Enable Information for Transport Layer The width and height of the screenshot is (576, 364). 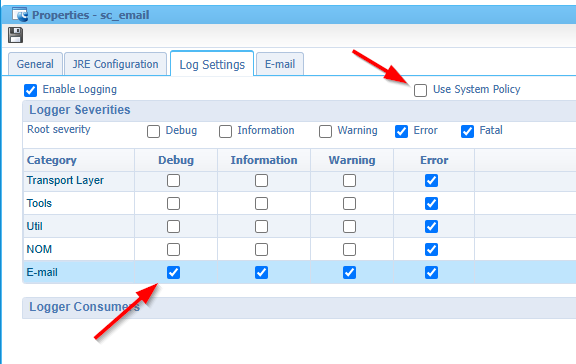tap(261, 180)
